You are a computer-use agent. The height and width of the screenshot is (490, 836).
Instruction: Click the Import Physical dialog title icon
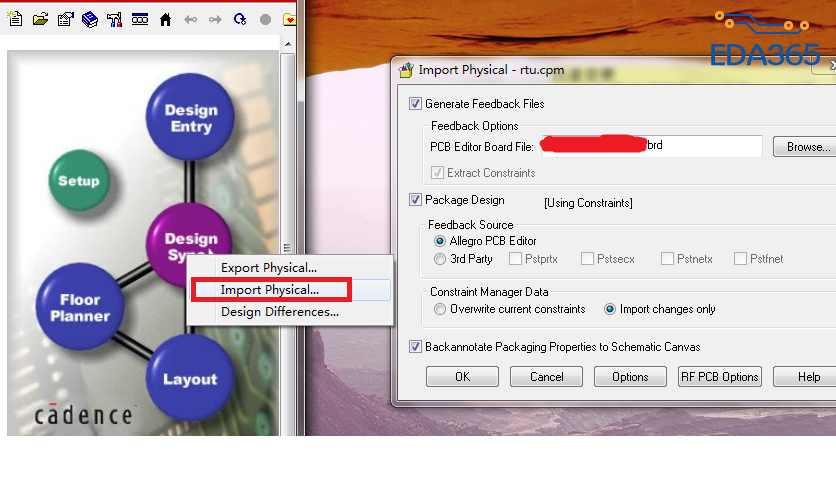(x=406, y=70)
